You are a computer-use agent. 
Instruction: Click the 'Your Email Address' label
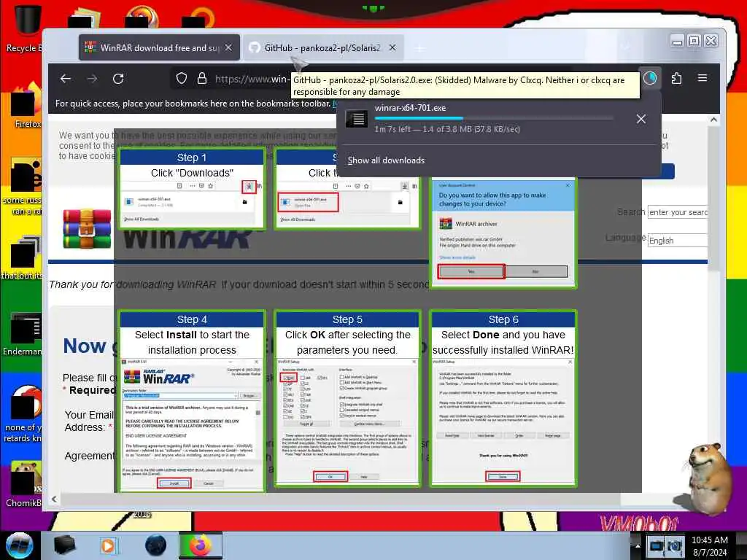click(88, 421)
